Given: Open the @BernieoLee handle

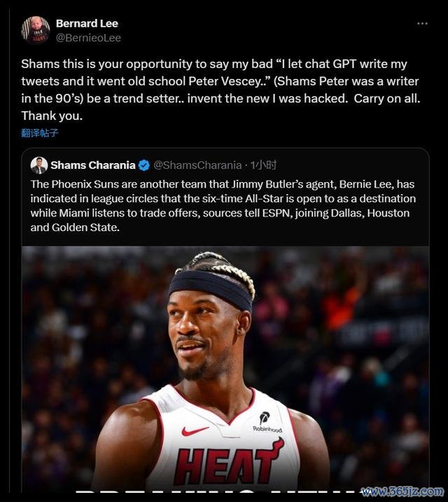Looking at the screenshot, I should pos(88,38).
